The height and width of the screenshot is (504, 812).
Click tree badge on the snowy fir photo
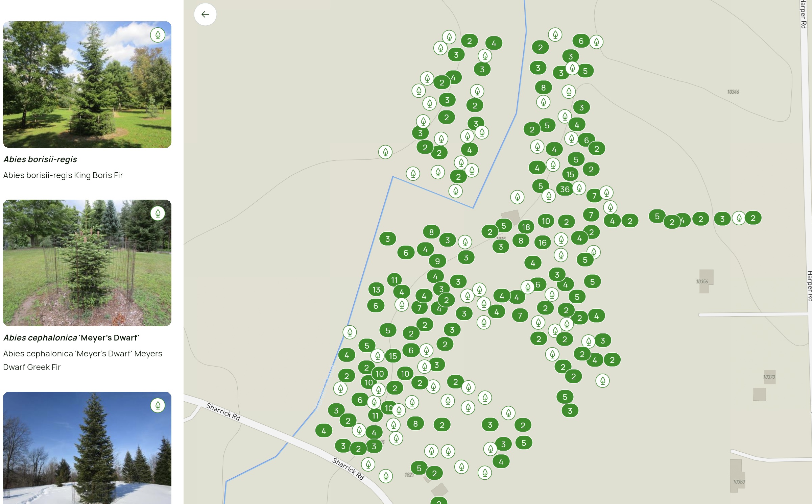click(x=158, y=405)
